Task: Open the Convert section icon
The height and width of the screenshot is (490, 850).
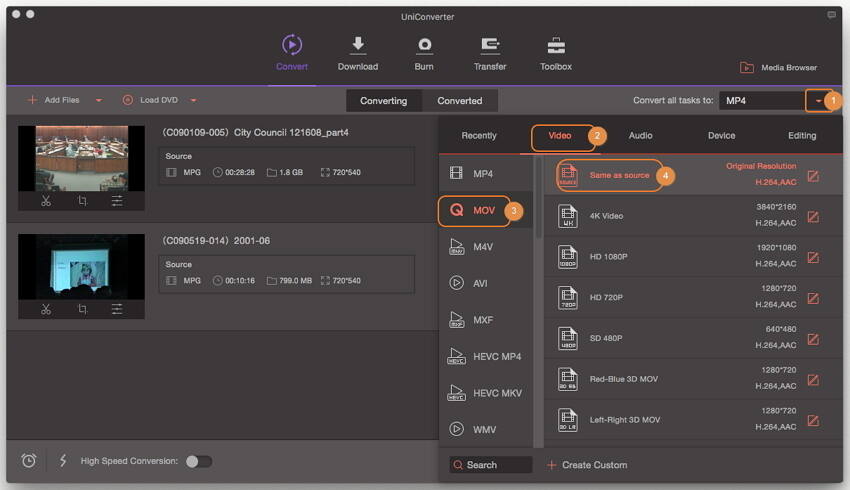Action: click(292, 45)
